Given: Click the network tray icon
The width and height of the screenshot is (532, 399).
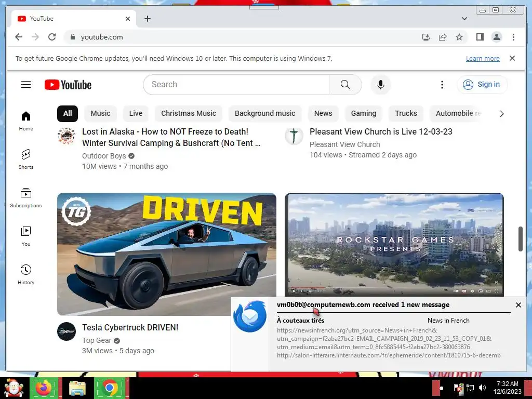Looking at the screenshot, I should [x=470, y=388].
